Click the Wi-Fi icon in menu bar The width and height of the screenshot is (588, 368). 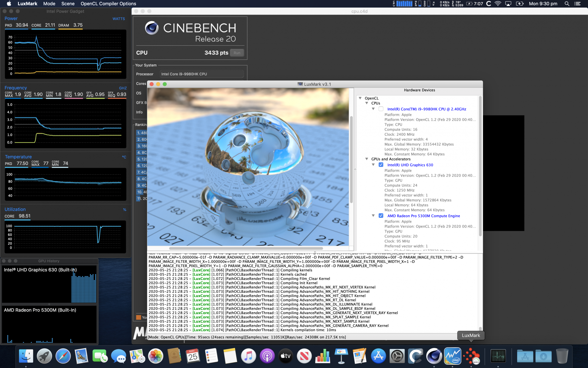[x=498, y=4]
